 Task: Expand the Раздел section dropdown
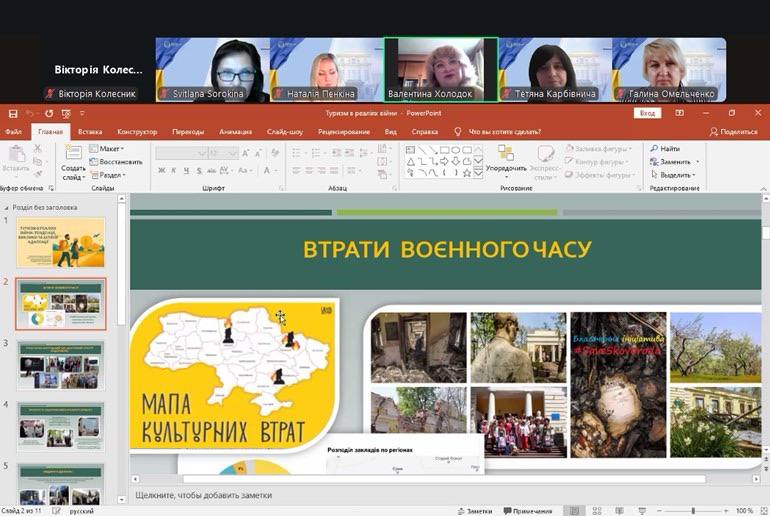(110, 174)
